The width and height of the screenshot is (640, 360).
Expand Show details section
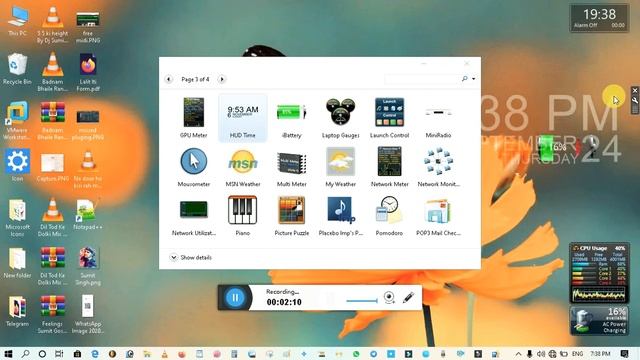tap(191, 258)
